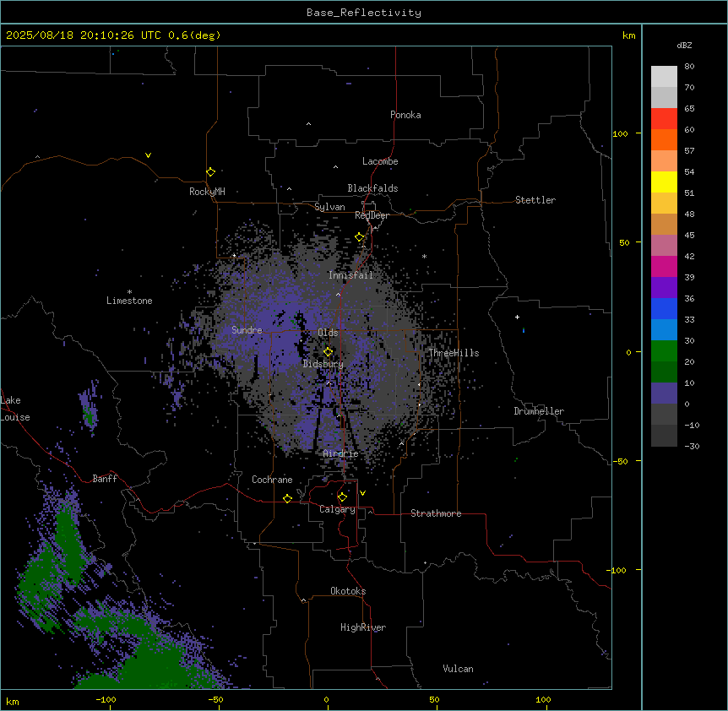Click the Blackfalds city label

pos(372,188)
